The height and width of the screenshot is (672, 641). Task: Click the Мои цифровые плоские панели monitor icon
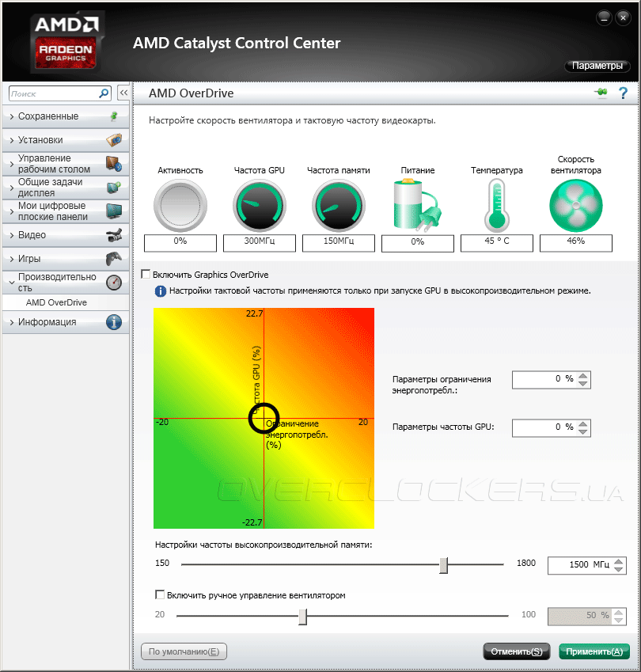pyautogui.click(x=114, y=211)
